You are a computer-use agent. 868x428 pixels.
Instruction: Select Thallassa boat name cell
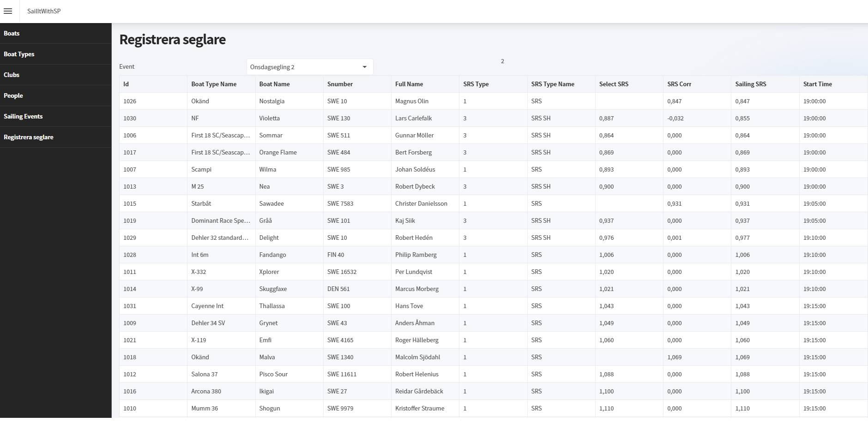coord(289,306)
